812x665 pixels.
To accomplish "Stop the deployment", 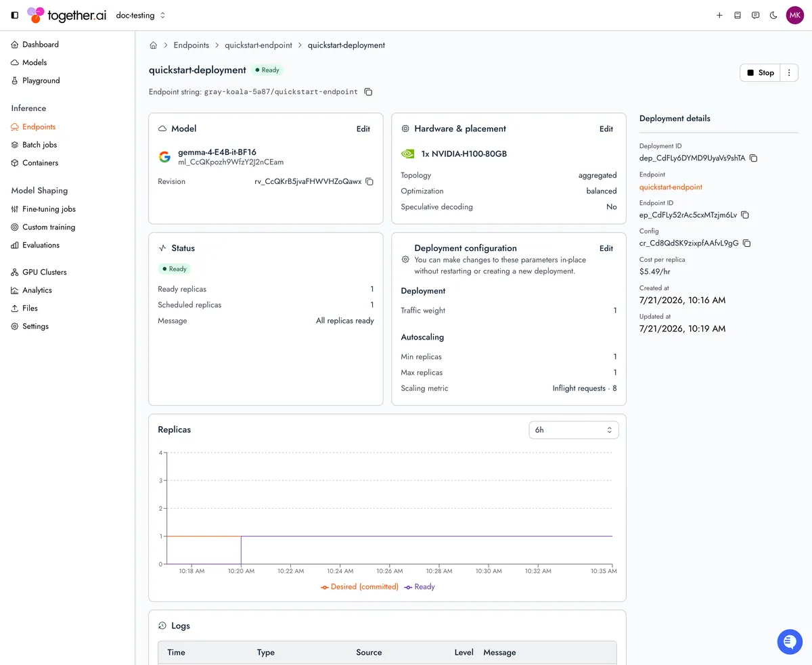I will click(760, 72).
